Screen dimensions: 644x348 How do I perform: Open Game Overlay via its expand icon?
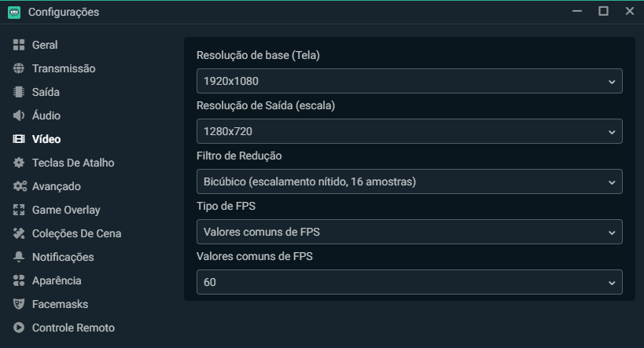tap(19, 210)
